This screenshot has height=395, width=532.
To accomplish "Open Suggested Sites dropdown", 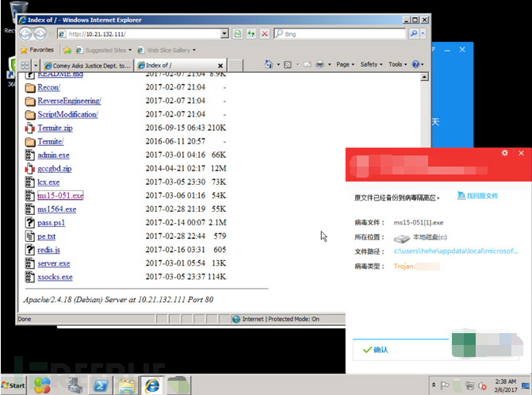I will 104,50.
